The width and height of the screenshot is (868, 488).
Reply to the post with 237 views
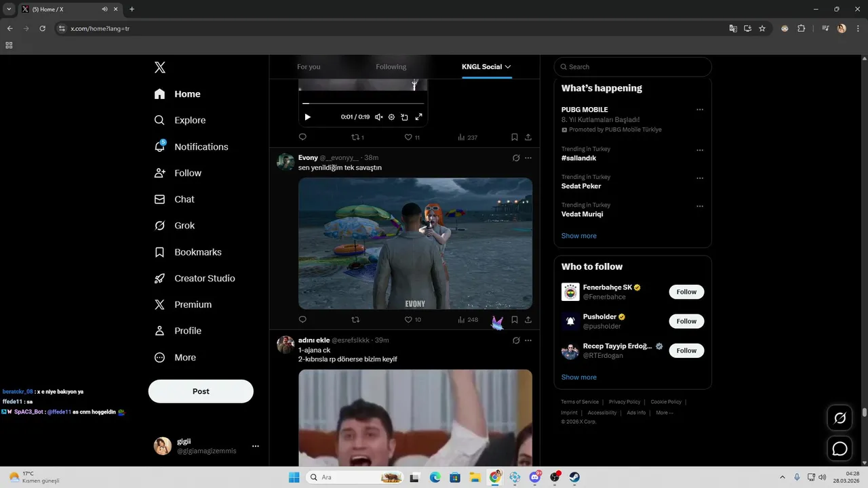302,137
